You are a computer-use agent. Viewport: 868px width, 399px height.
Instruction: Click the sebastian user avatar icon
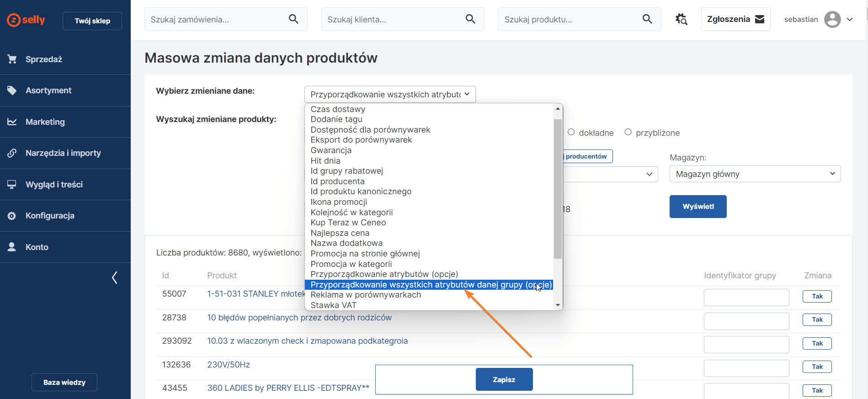pyautogui.click(x=832, y=19)
